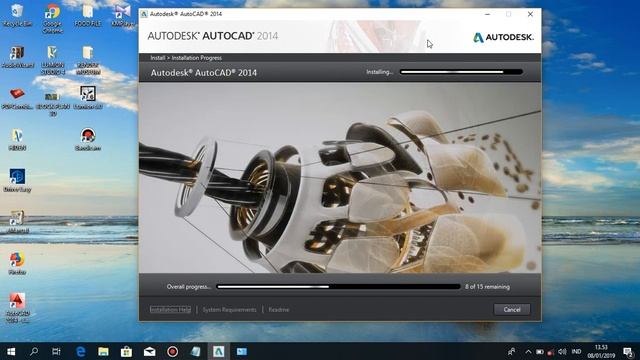
Task: Cancel the AutoCAD 2014 installation
Action: pyautogui.click(x=512, y=309)
